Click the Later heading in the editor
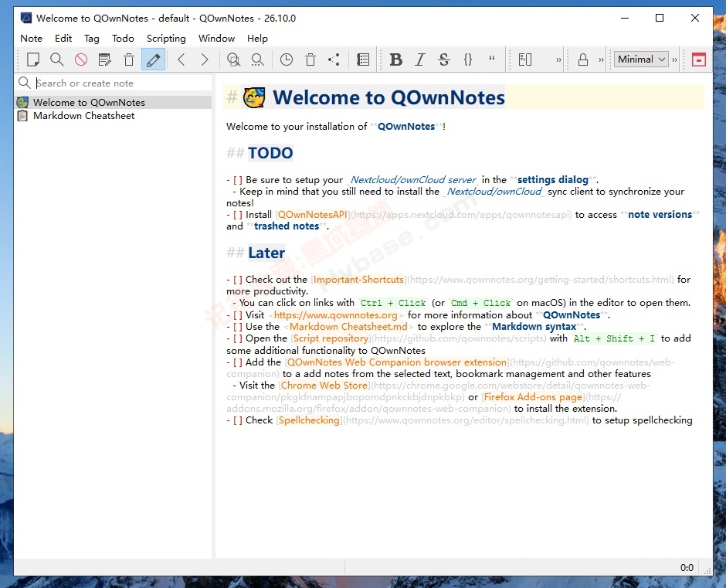 [x=266, y=253]
